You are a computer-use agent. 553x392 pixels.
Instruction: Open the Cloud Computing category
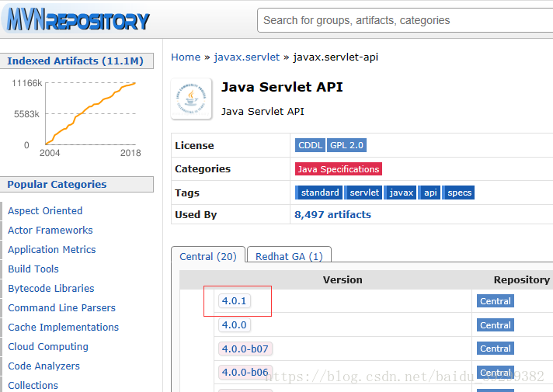click(x=48, y=346)
